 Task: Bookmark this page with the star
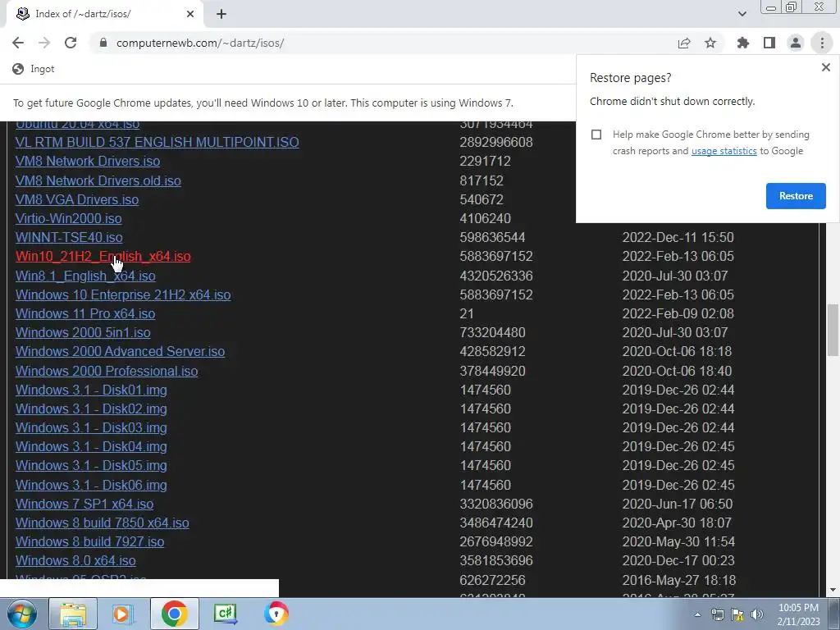[x=710, y=43]
